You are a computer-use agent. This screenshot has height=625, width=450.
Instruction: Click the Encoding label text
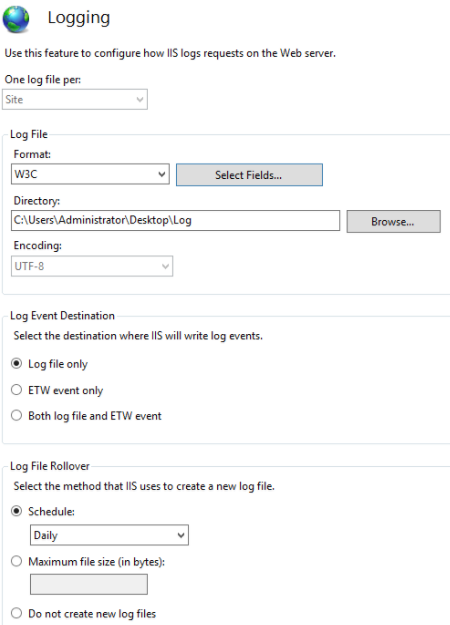pyautogui.click(x=38, y=246)
